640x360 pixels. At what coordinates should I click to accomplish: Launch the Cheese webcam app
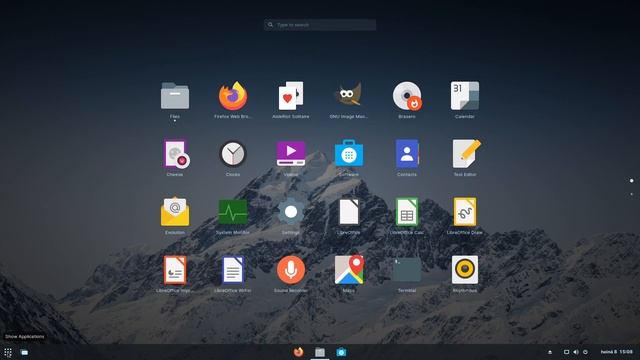(176, 154)
